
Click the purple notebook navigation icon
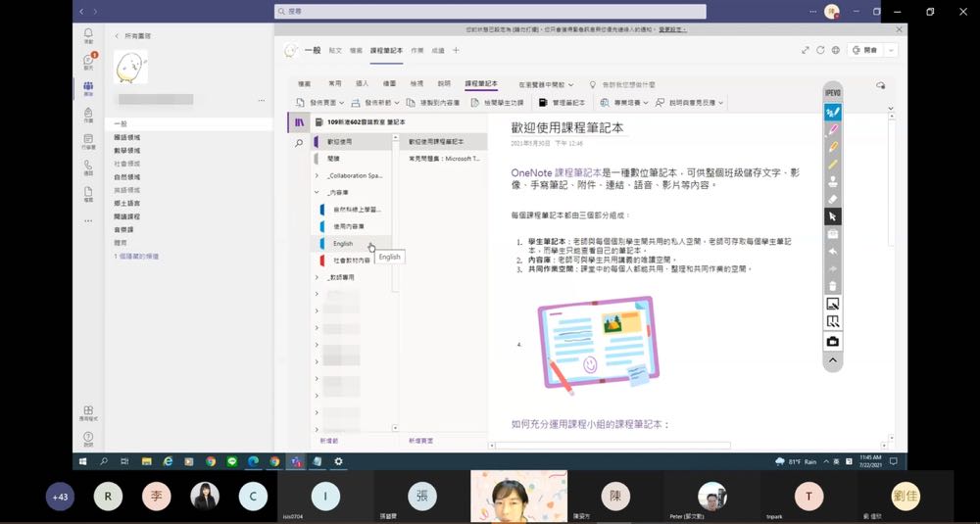point(299,121)
